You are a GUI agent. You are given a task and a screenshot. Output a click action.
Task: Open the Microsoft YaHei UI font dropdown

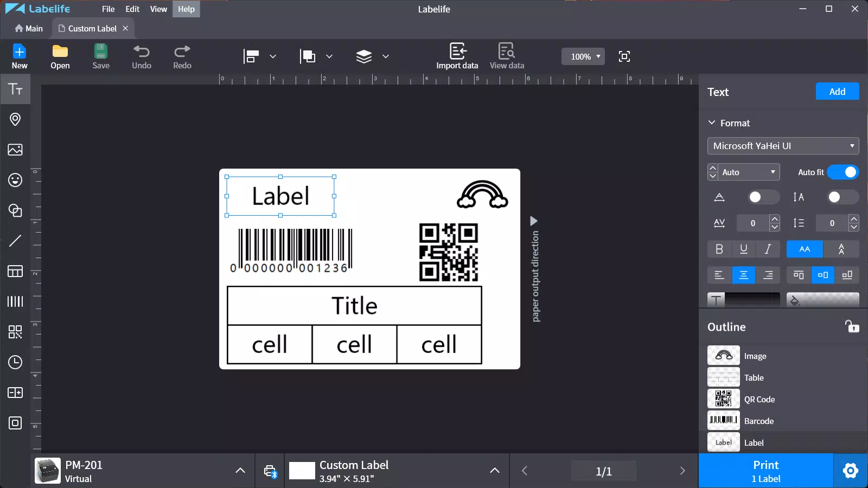[x=783, y=146]
